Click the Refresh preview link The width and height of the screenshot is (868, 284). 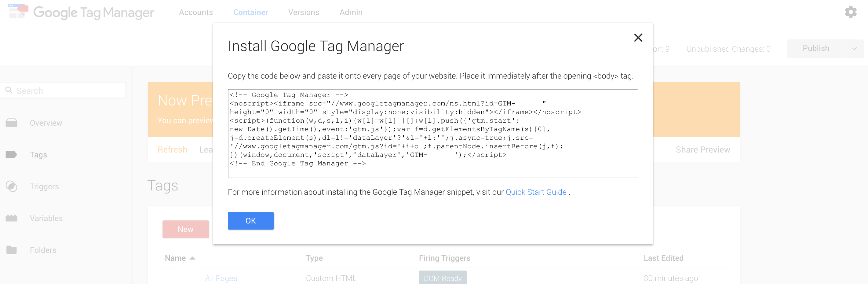point(172,149)
